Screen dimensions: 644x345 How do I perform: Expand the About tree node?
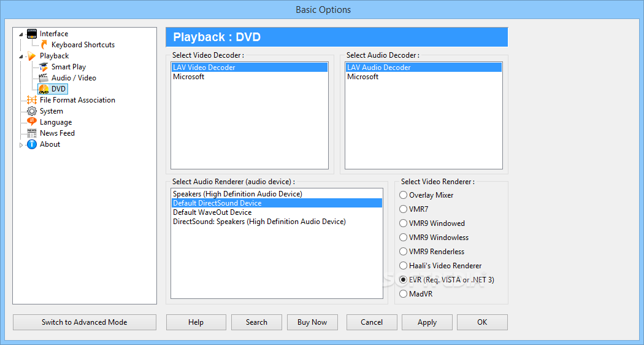pos(21,144)
